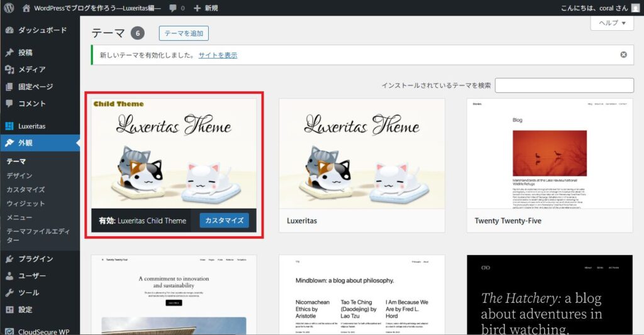
Task: Click the plus icon for 新規
Action: click(x=197, y=8)
